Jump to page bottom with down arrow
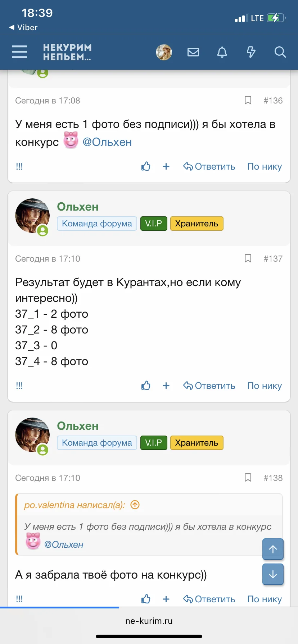 [x=273, y=574]
